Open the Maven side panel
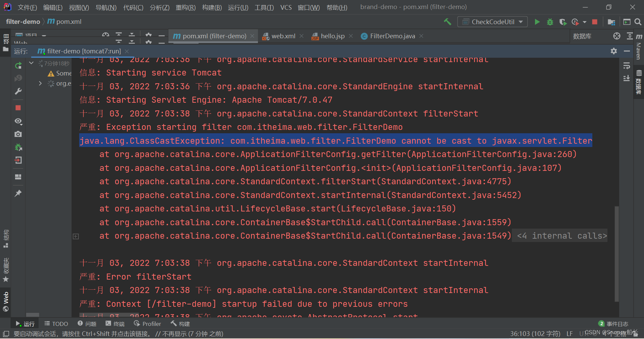The height and width of the screenshot is (339, 644). [x=639, y=47]
